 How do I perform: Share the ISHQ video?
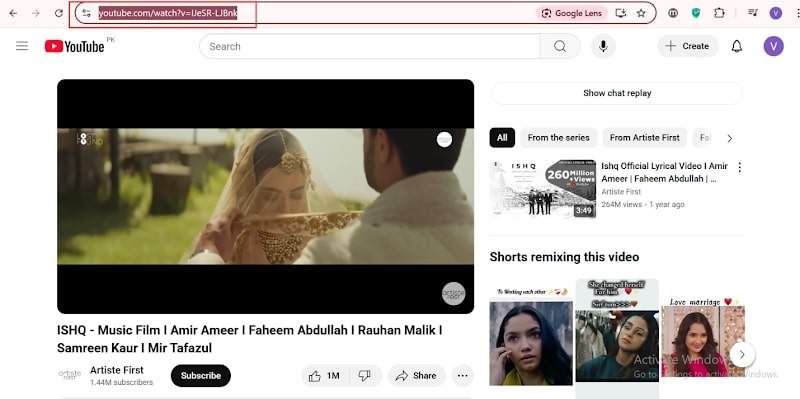[416, 376]
